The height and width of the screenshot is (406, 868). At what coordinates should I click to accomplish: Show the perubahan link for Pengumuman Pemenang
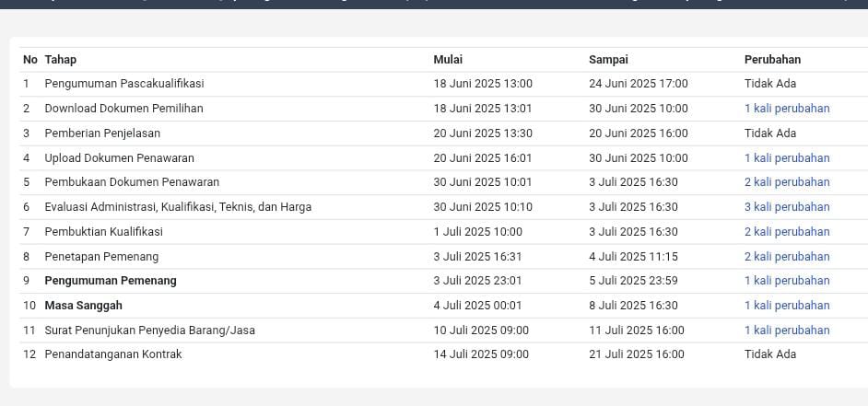(x=787, y=281)
